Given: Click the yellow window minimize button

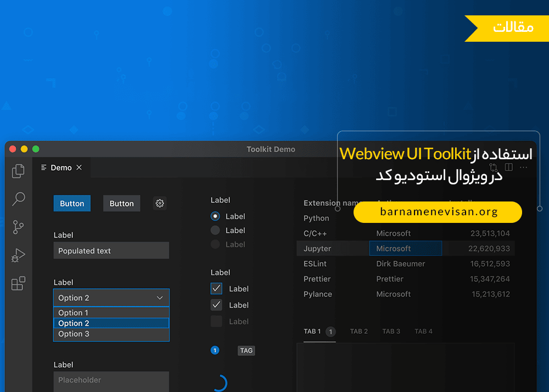Looking at the screenshot, I should (x=24, y=149).
